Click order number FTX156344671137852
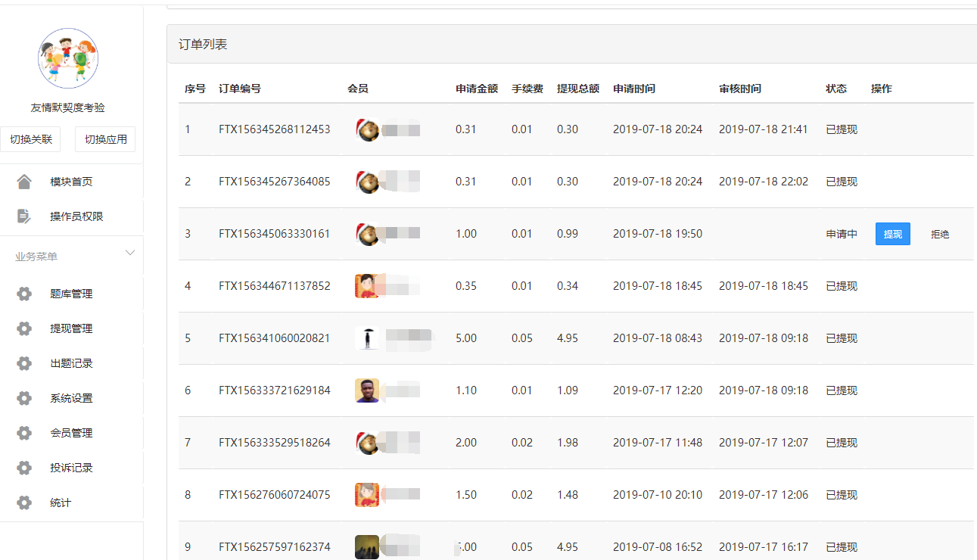Viewport: 977px width, 560px height. 275,286
